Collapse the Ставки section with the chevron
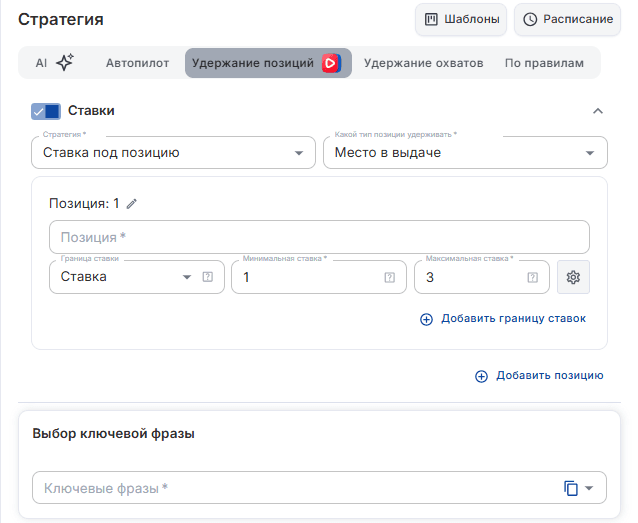 [x=597, y=111]
